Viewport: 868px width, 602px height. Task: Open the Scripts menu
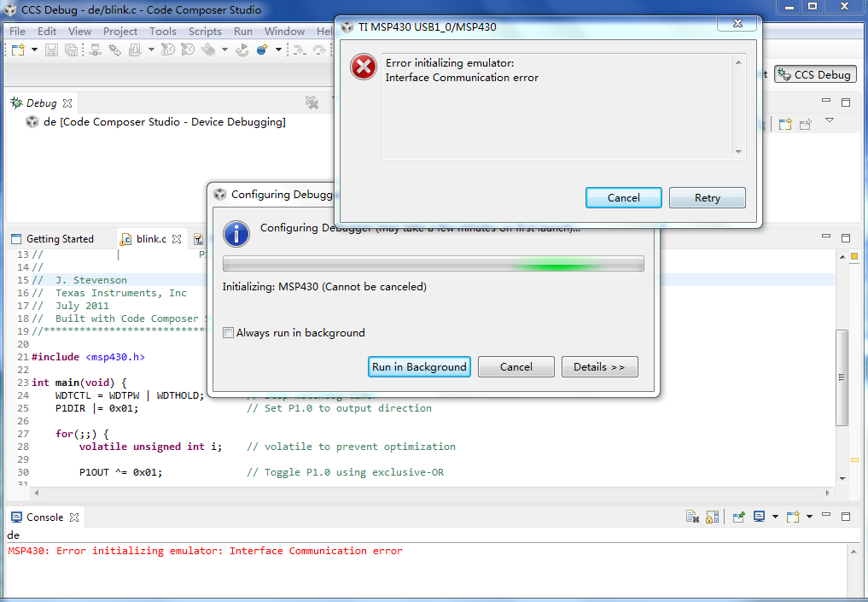coord(205,32)
